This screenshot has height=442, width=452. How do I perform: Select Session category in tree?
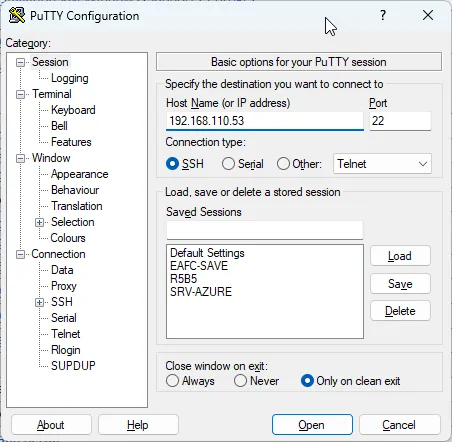click(x=50, y=62)
